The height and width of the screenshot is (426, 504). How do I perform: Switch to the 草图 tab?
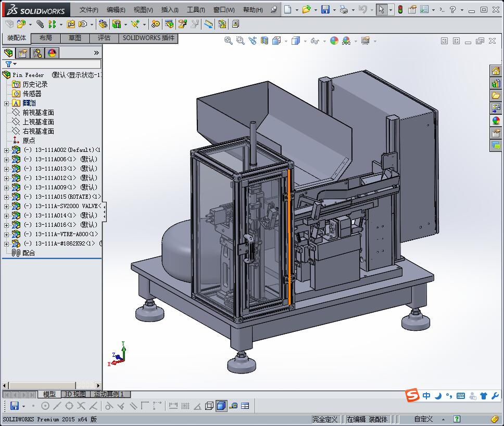click(75, 38)
